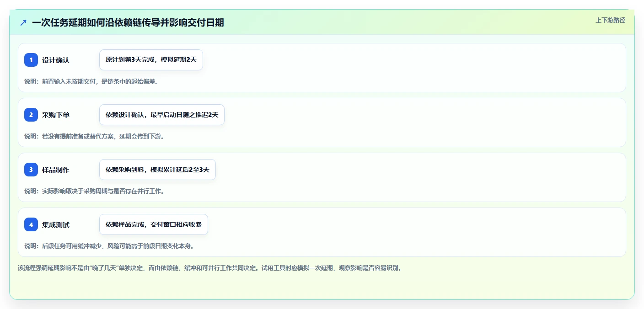
Task: Select the 样品制作 step title
Action: [x=56, y=170]
